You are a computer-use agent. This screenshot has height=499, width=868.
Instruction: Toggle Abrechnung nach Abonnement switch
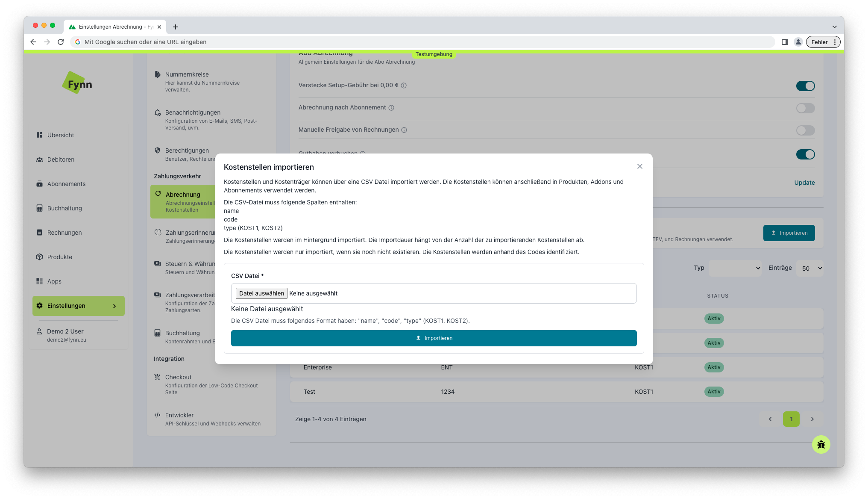click(805, 107)
